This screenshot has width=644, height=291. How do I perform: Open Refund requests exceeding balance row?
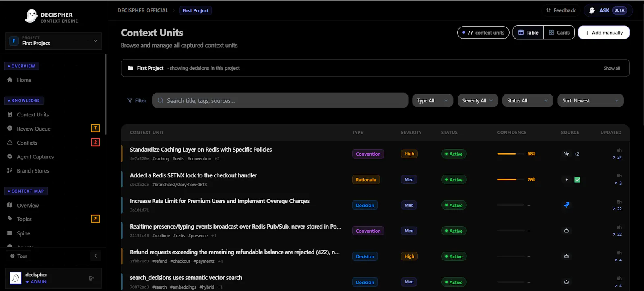(x=375, y=256)
